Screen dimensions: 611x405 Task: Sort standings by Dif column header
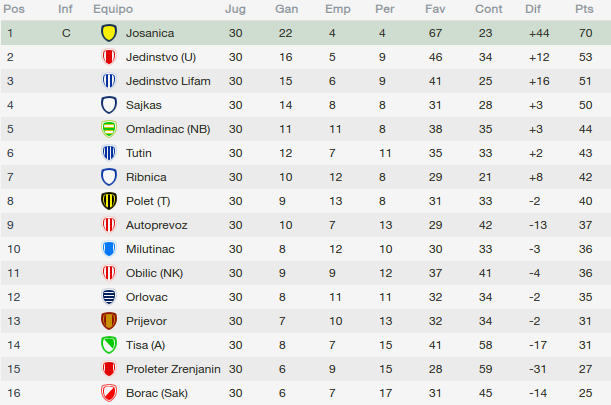coord(533,9)
